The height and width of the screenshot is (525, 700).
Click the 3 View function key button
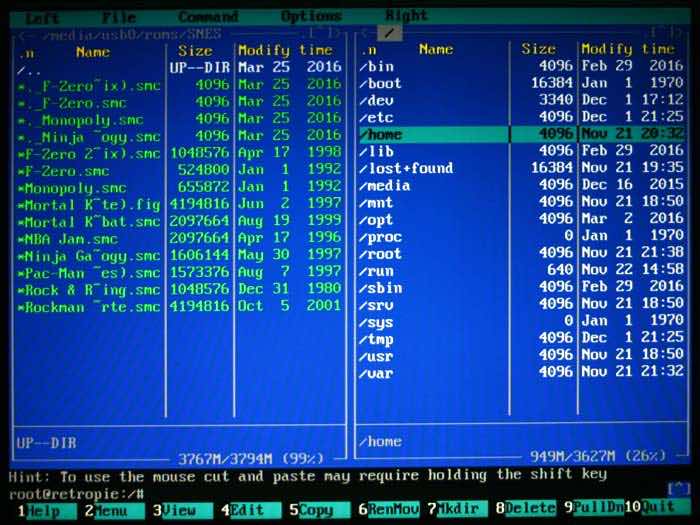183,510
